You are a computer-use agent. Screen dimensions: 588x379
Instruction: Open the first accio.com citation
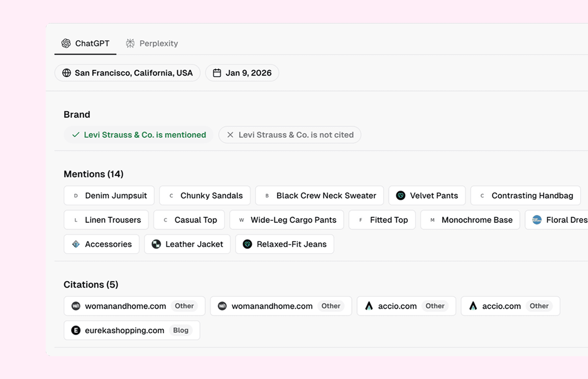tap(407, 306)
